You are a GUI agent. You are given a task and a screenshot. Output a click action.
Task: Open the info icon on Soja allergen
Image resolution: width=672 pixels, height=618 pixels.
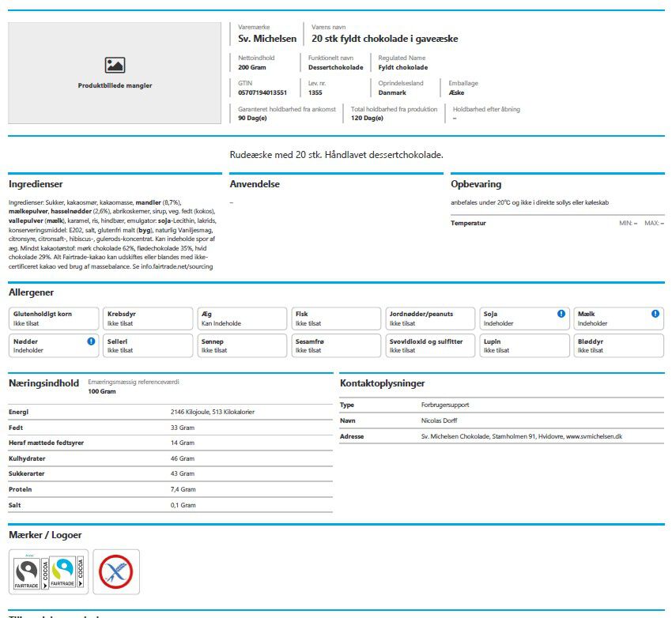(x=561, y=314)
